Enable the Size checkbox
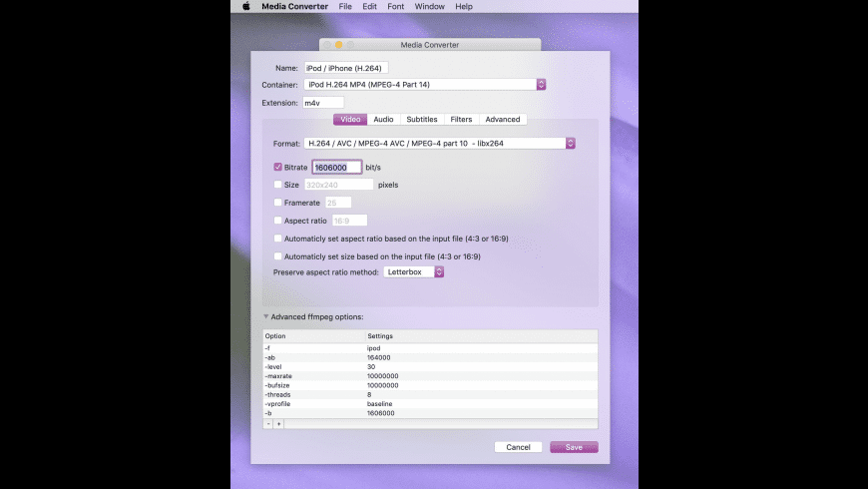The width and height of the screenshot is (868, 489). tap(278, 185)
